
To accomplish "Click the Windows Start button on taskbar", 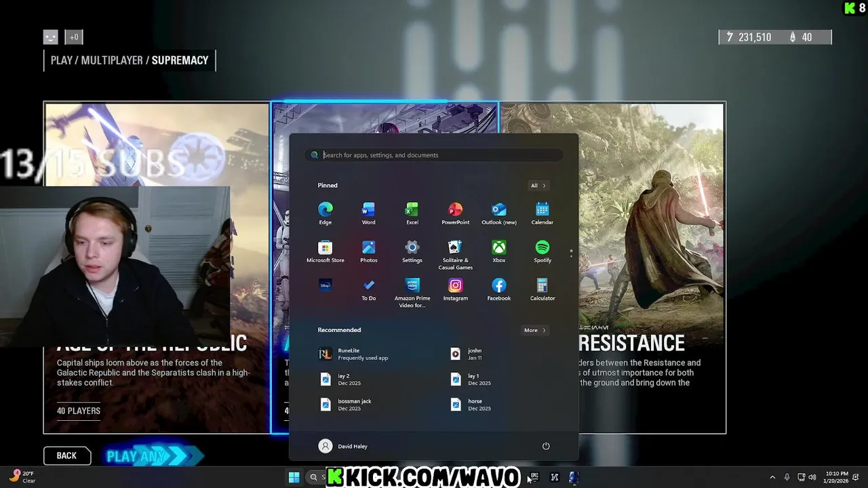I will [x=294, y=477].
